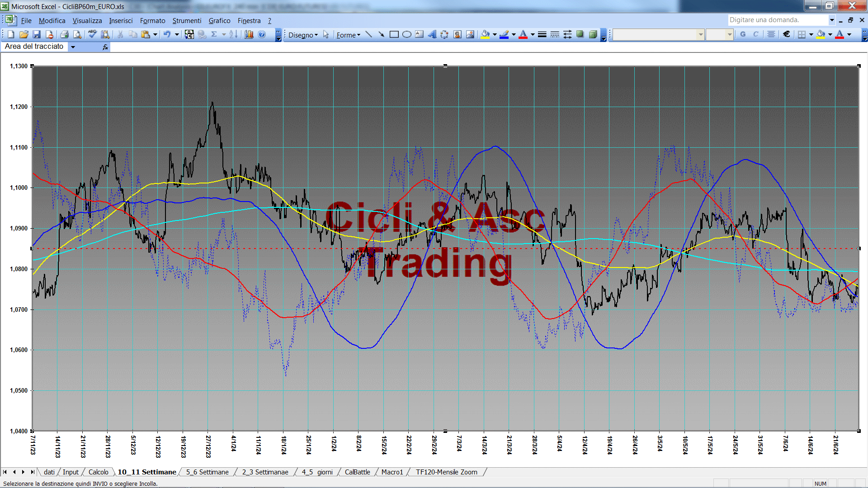
Task: Open the Formato menu
Action: (153, 21)
